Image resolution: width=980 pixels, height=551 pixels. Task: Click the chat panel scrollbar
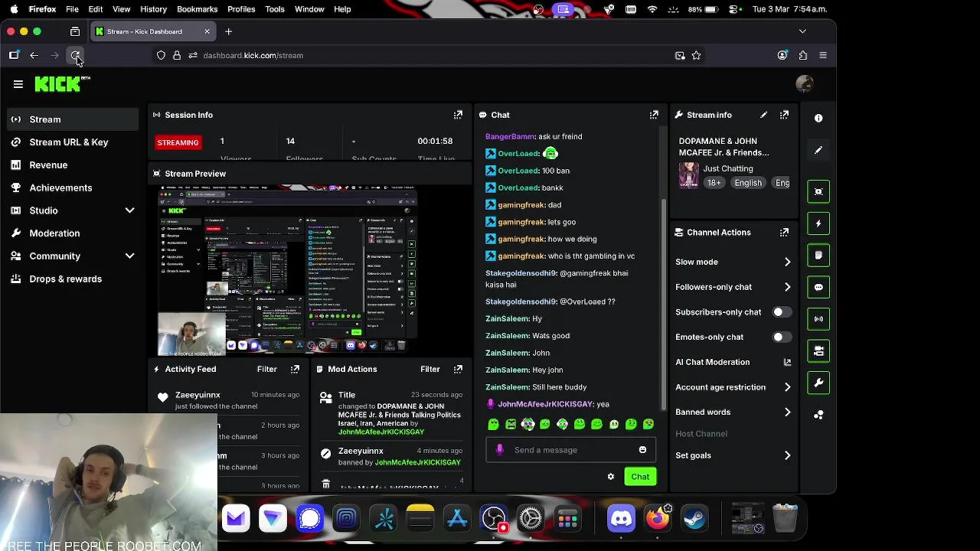663,305
